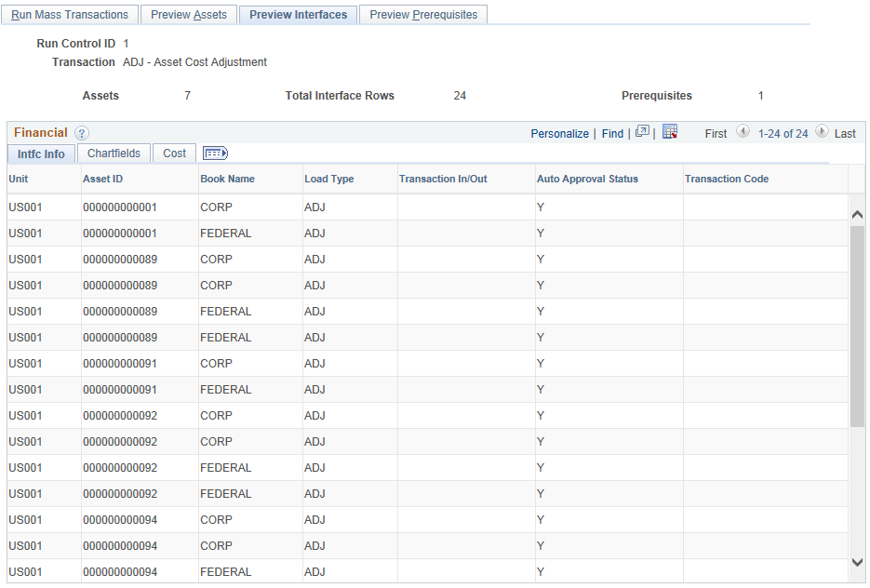Image resolution: width=870 pixels, height=588 pixels.
Task: Open the Cost grid tab
Action: pyautogui.click(x=174, y=154)
